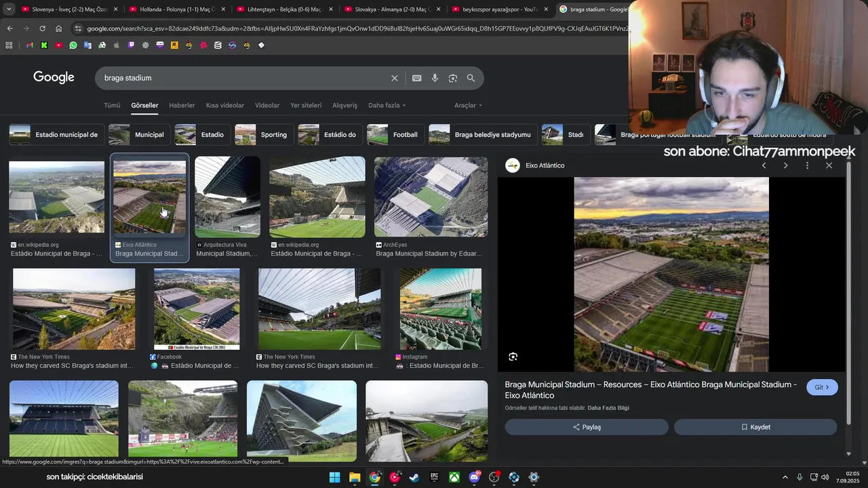
Task: Switch to the 'Haberler' tab
Action: tap(182, 105)
